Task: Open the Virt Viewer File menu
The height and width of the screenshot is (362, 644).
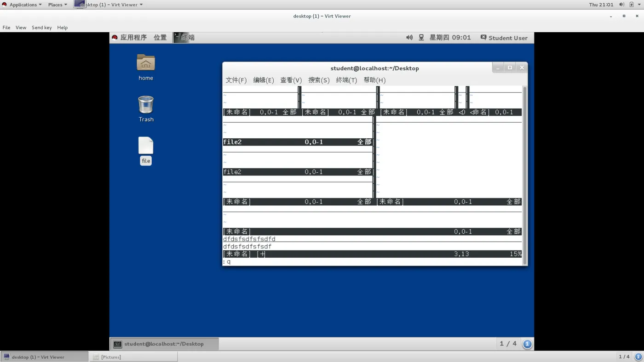Action: pos(6,28)
